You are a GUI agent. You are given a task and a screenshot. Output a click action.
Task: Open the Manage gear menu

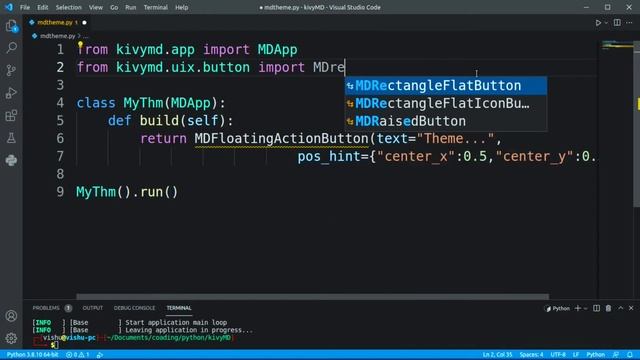11,338
